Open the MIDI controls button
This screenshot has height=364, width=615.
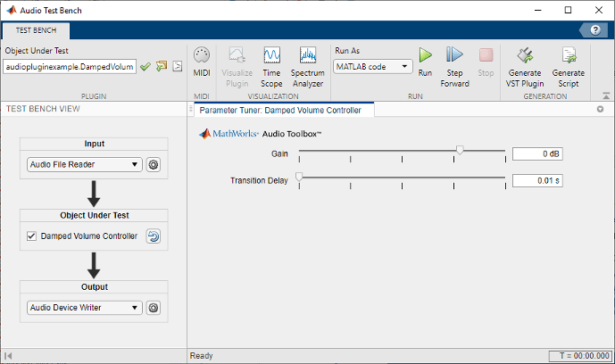tap(202, 62)
